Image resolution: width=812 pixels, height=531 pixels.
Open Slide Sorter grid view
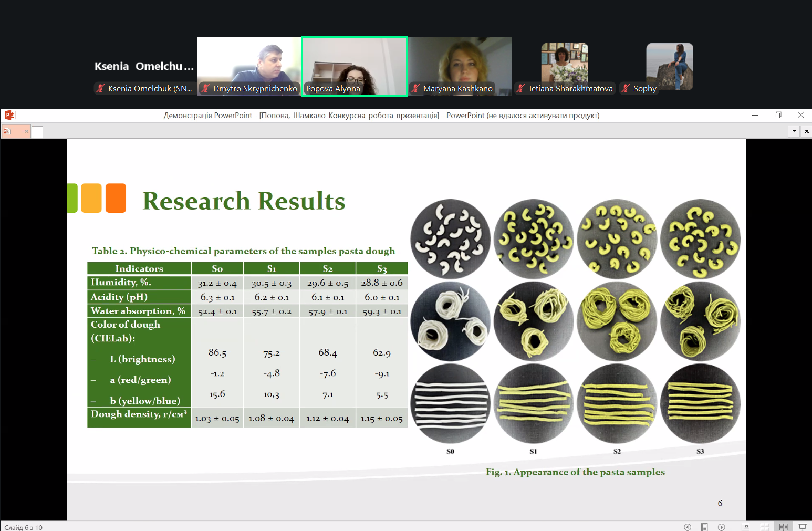pyautogui.click(x=764, y=527)
